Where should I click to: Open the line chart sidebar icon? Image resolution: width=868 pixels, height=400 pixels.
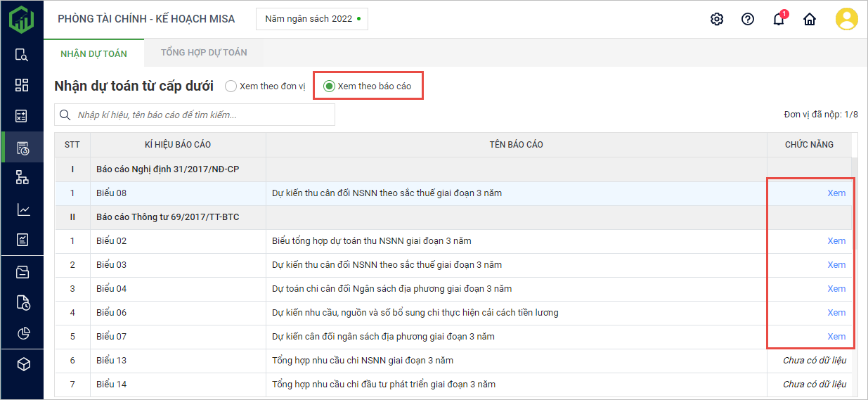[x=22, y=209]
